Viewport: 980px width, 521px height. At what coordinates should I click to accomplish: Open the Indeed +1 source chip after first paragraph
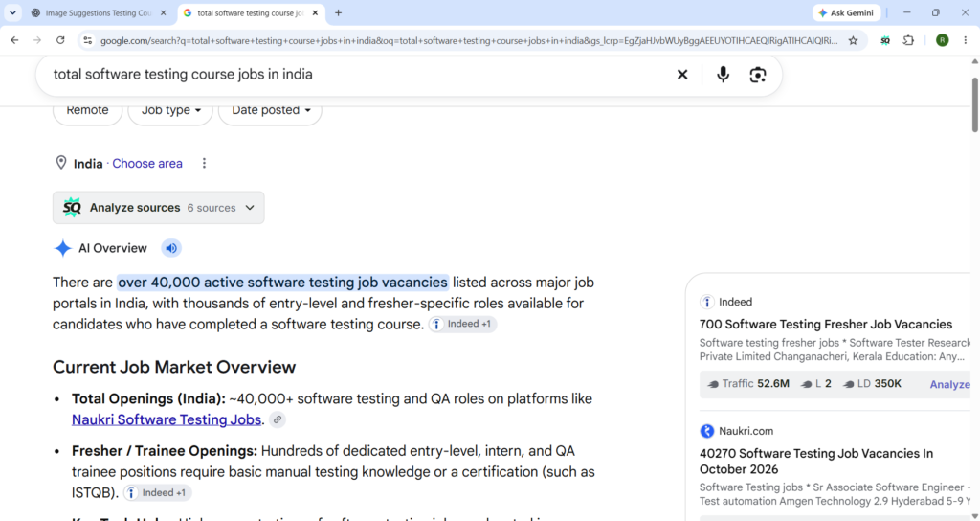(x=462, y=324)
